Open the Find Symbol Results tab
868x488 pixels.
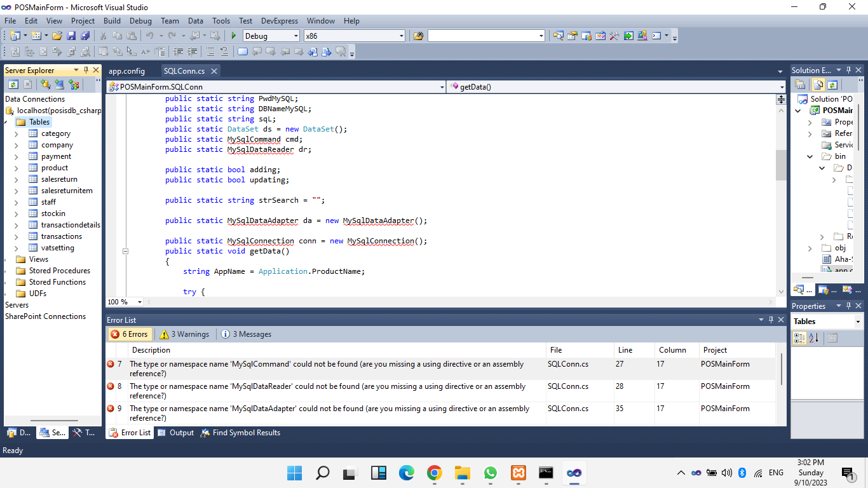click(x=240, y=433)
